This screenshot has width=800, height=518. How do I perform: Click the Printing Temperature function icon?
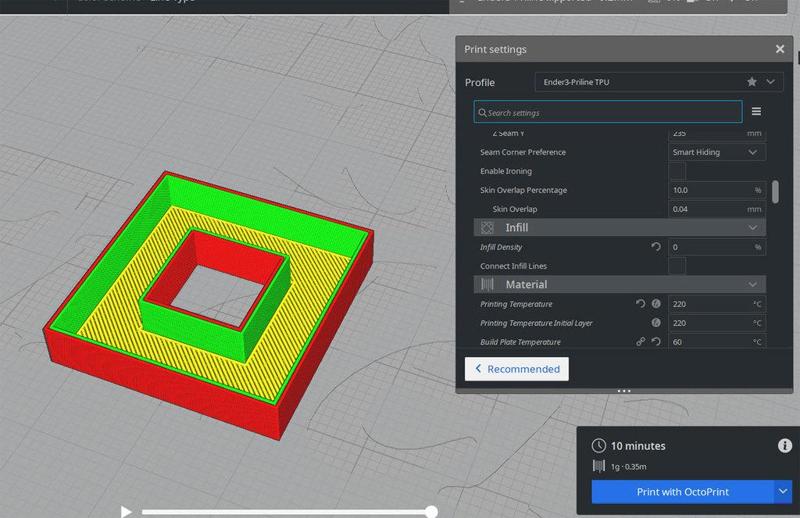point(656,304)
